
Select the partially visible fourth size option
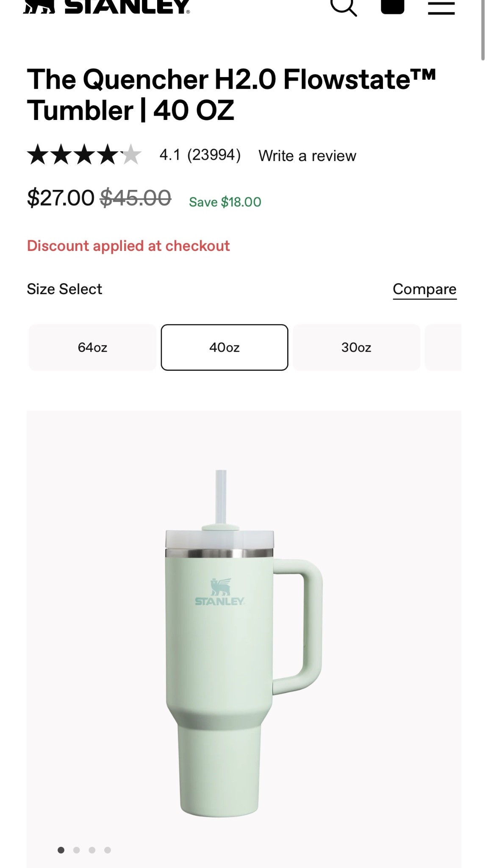[443, 348]
